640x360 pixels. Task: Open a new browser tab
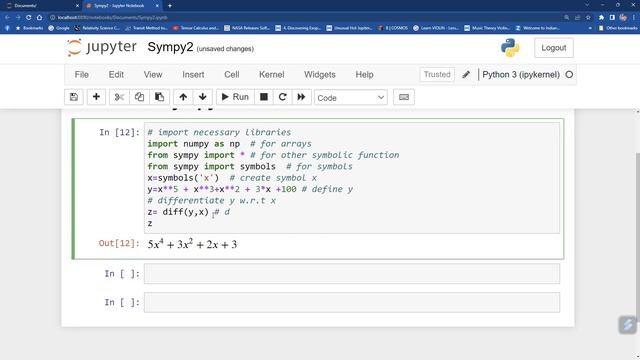(x=170, y=6)
